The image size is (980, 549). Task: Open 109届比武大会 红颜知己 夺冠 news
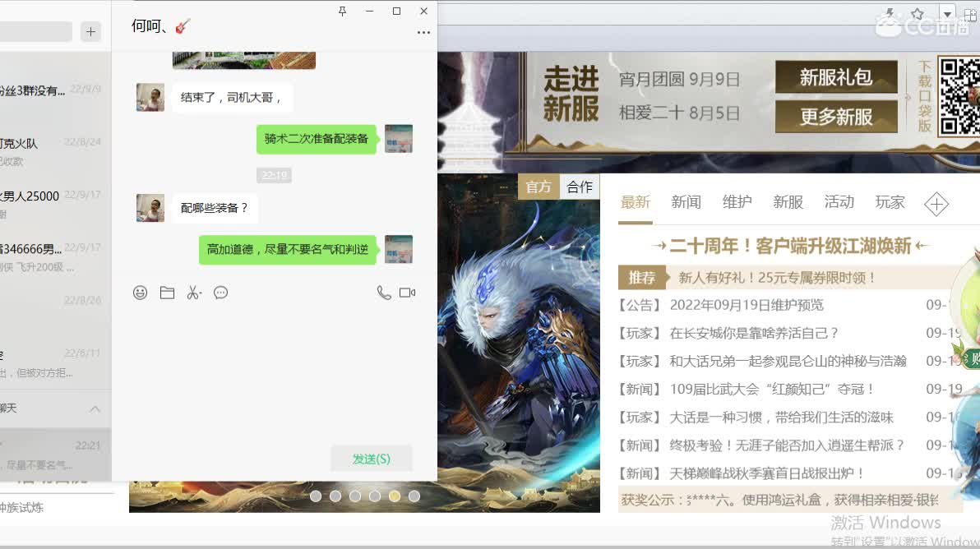773,389
